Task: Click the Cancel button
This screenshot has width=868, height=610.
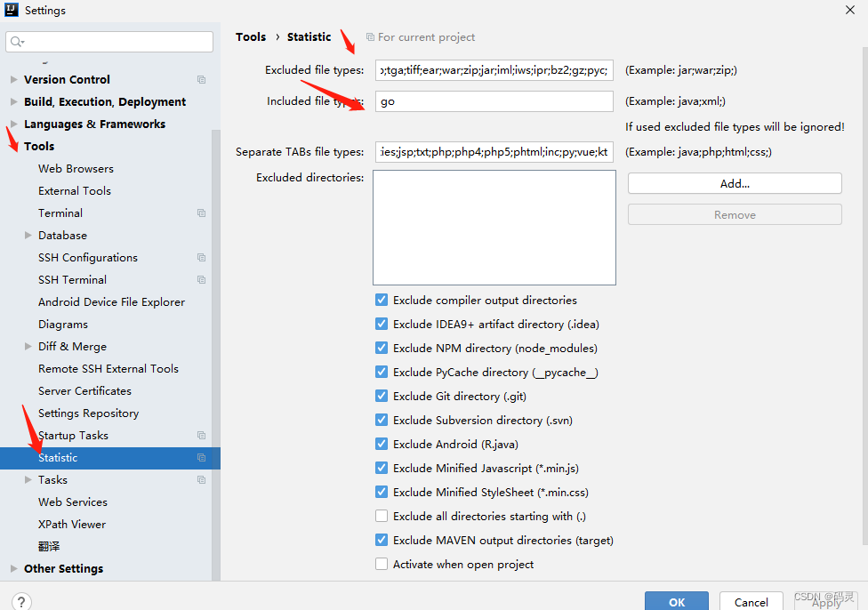Action: click(x=751, y=602)
